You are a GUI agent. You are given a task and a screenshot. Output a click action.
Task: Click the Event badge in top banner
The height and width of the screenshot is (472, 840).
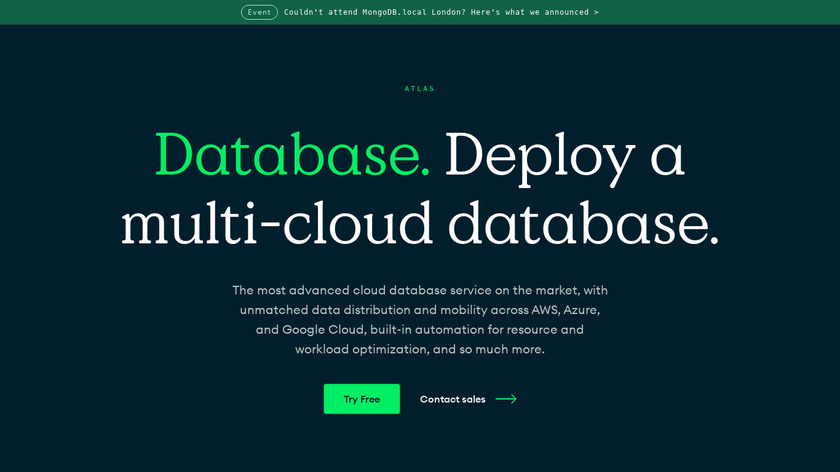[259, 12]
